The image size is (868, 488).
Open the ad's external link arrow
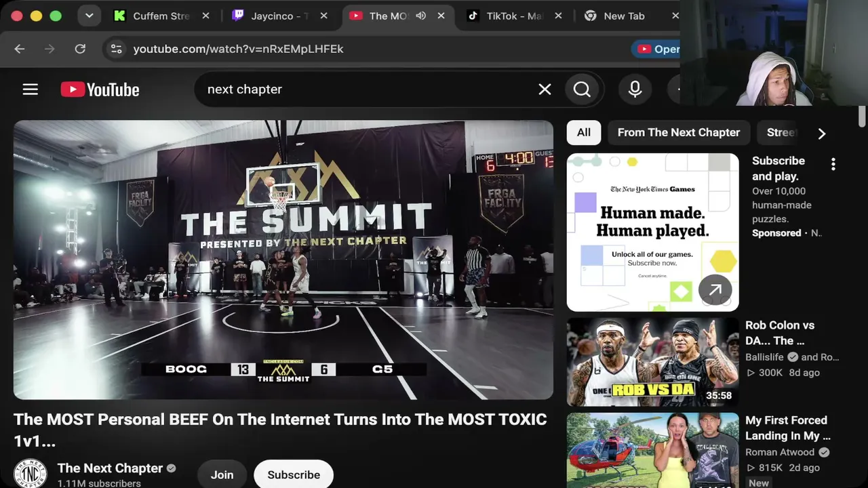tap(715, 291)
